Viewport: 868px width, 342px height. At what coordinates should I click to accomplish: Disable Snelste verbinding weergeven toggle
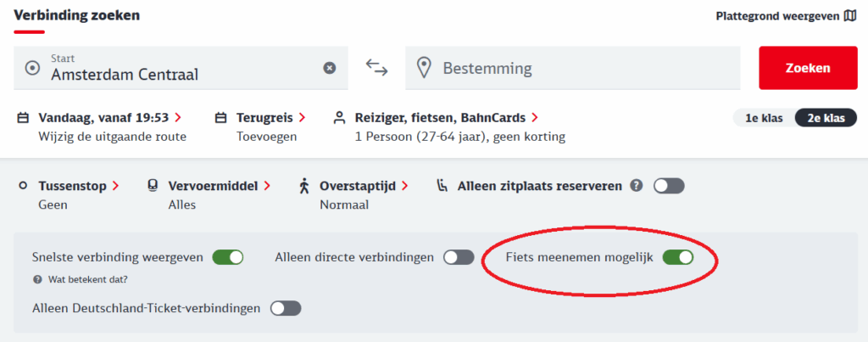(x=228, y=257)
